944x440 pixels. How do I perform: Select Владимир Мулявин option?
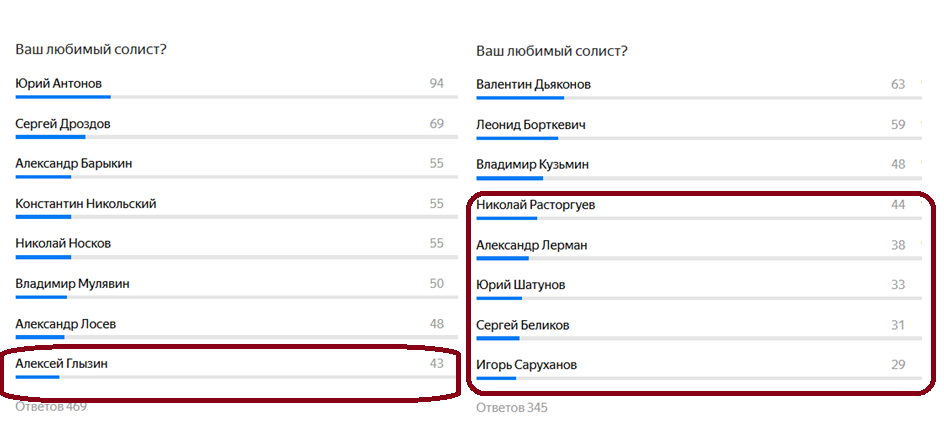tap(72, 283)
